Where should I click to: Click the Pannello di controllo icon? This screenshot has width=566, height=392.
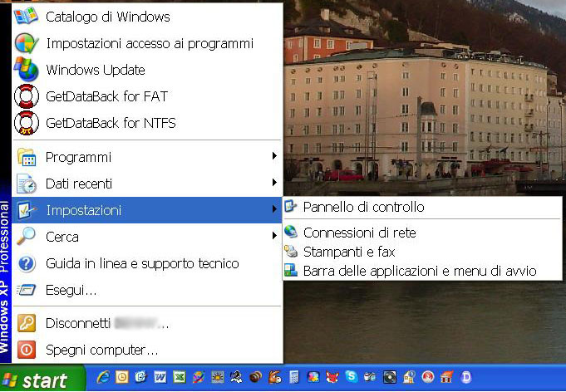291,206
